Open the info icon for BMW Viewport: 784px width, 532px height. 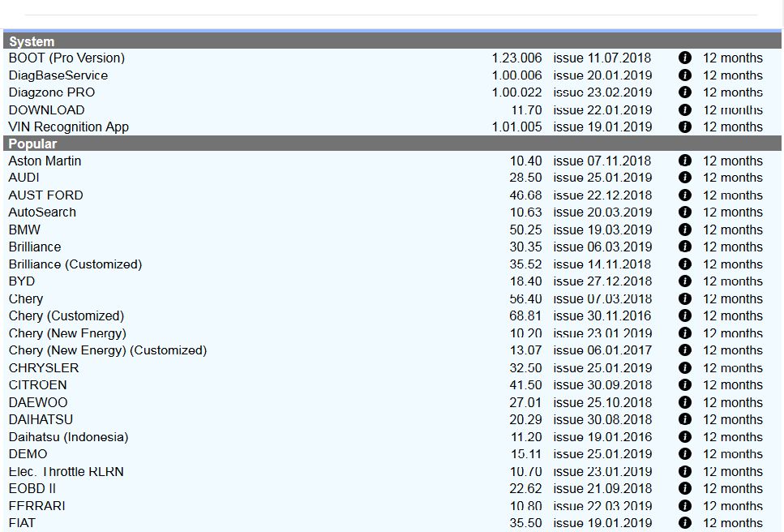coord(685,230)
